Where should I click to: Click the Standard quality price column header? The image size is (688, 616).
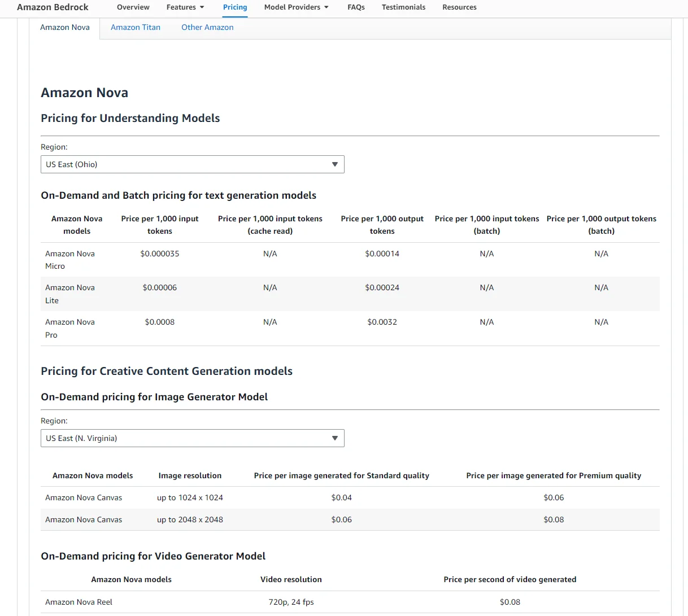point(342,475)
